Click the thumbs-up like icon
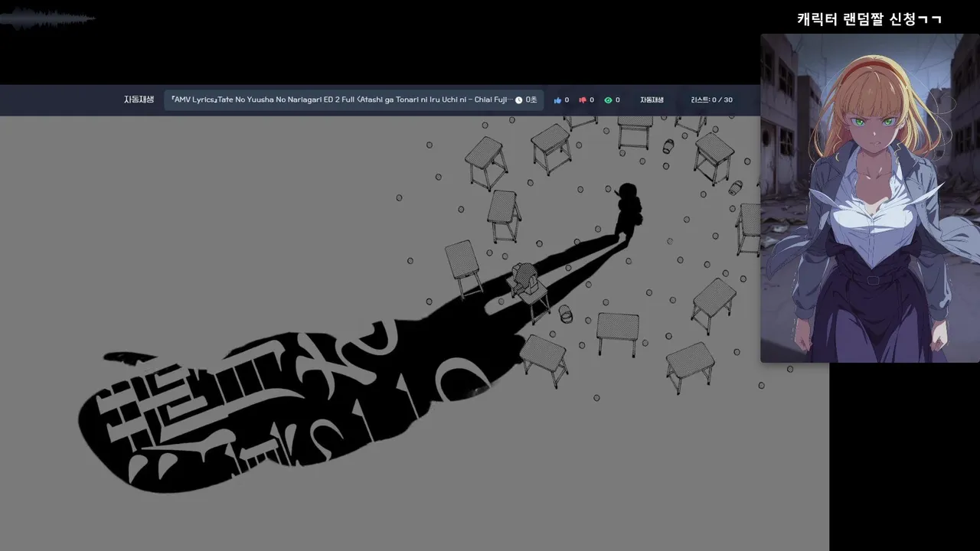 557,100
